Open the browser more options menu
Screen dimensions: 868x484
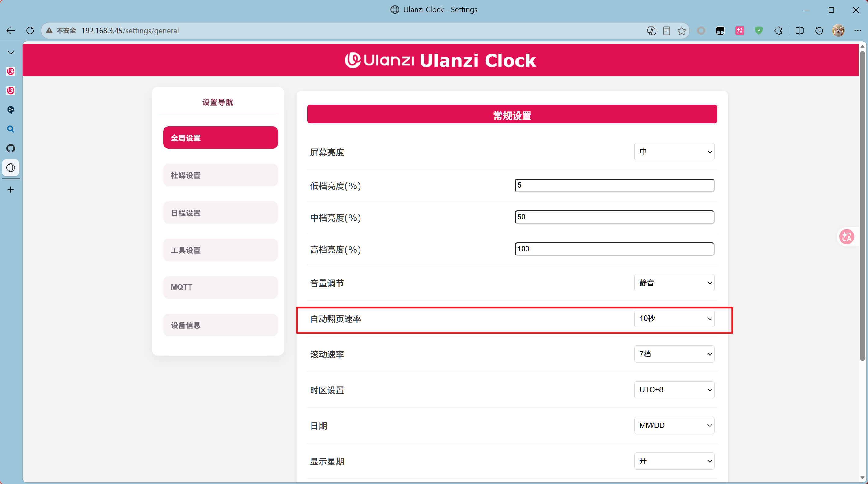pos(858,31)
